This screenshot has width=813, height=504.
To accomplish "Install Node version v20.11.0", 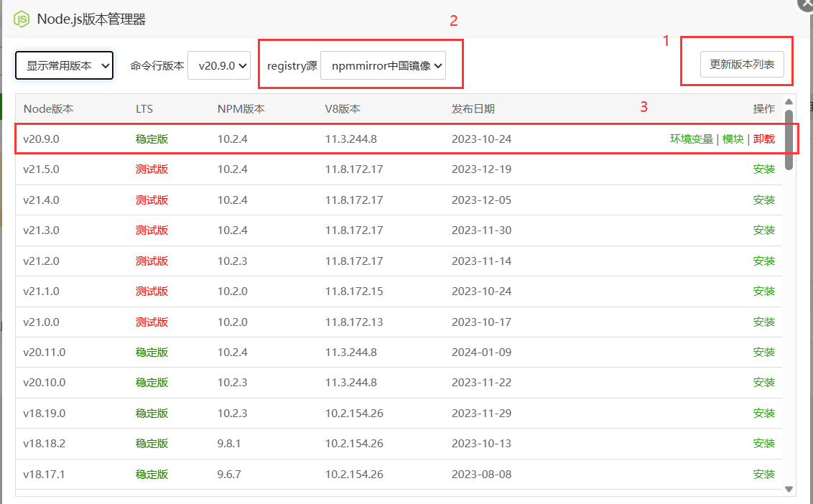I will 764,352.
